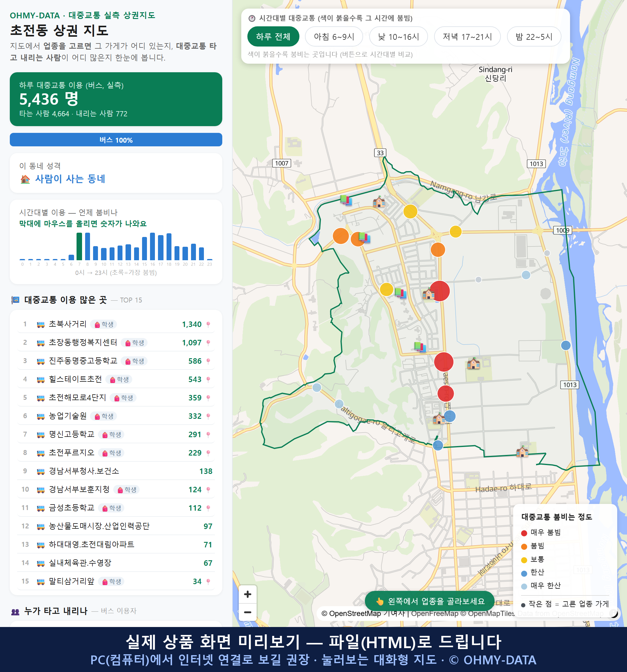
Task: Click the yellow bus-stop circle near Namgang-ro junction
Action: tap(410, 212)
